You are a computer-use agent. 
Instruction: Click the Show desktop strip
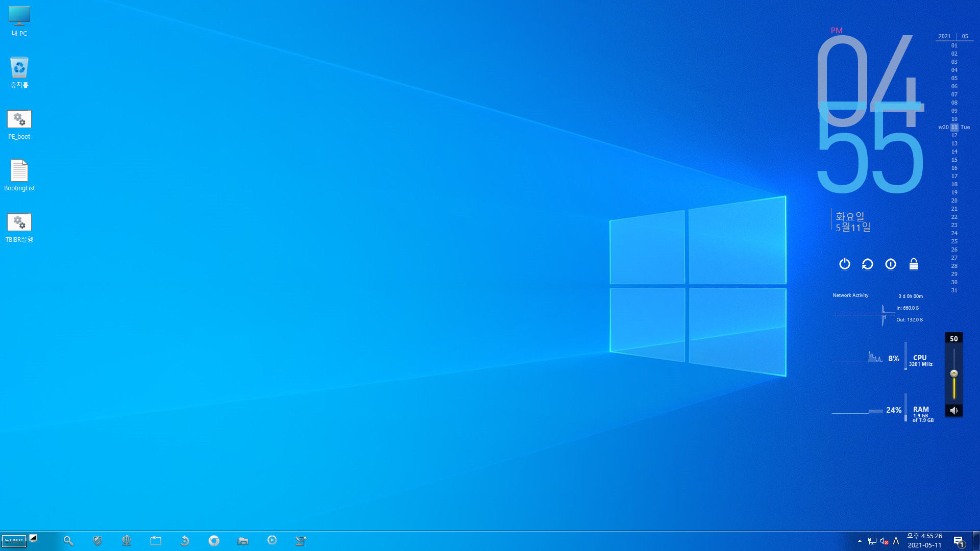click(976, 541)
